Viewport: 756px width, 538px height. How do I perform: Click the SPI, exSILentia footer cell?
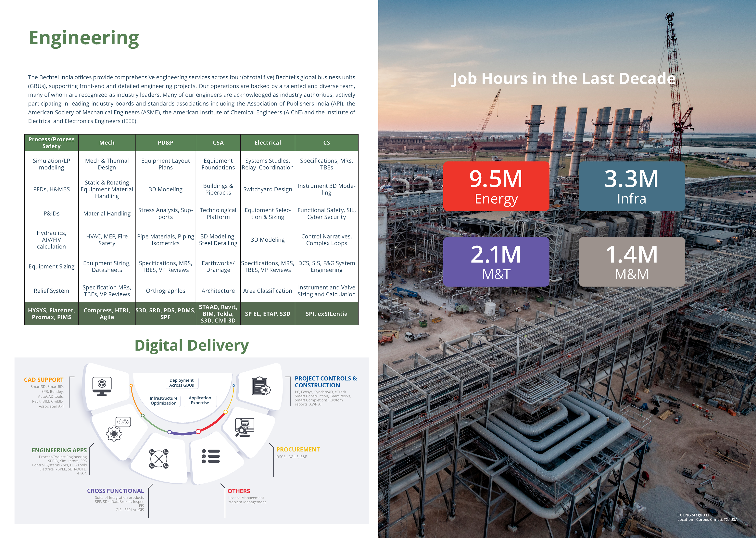click(326, 314)
